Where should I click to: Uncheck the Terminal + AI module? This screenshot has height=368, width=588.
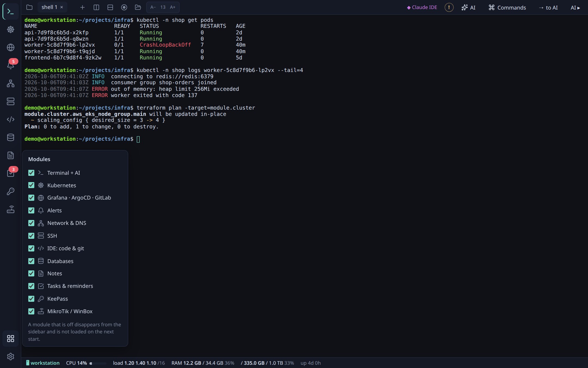[x=31, y=173]
